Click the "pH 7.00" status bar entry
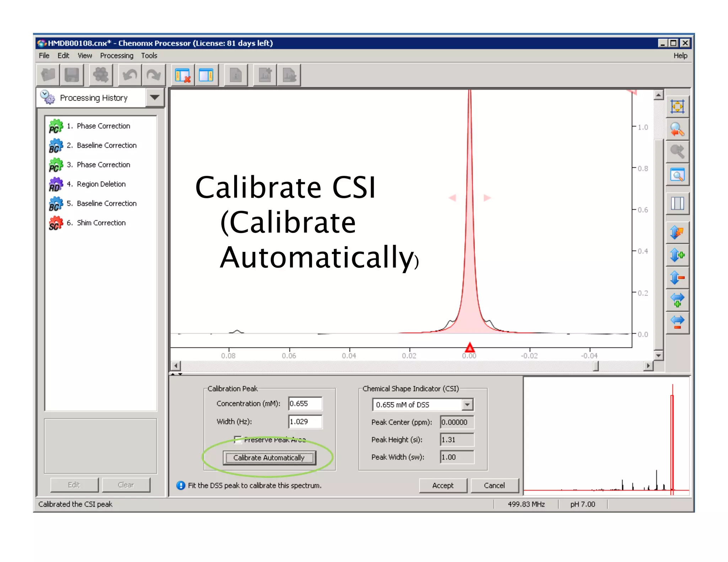The width and height of the screenshot is (728, 562). (582, 504)
